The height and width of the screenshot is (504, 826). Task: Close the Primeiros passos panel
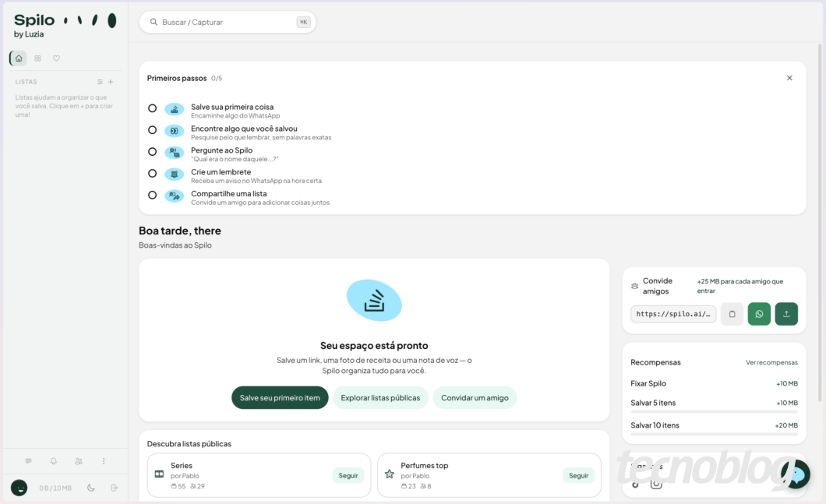(x=789, y=78)
